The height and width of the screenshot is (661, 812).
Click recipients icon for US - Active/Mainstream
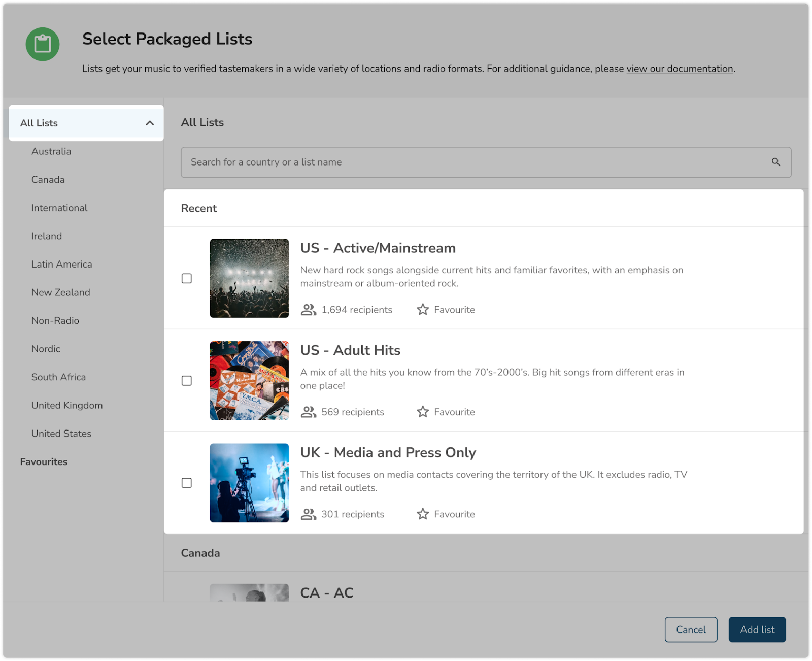[x=308, y=310]
